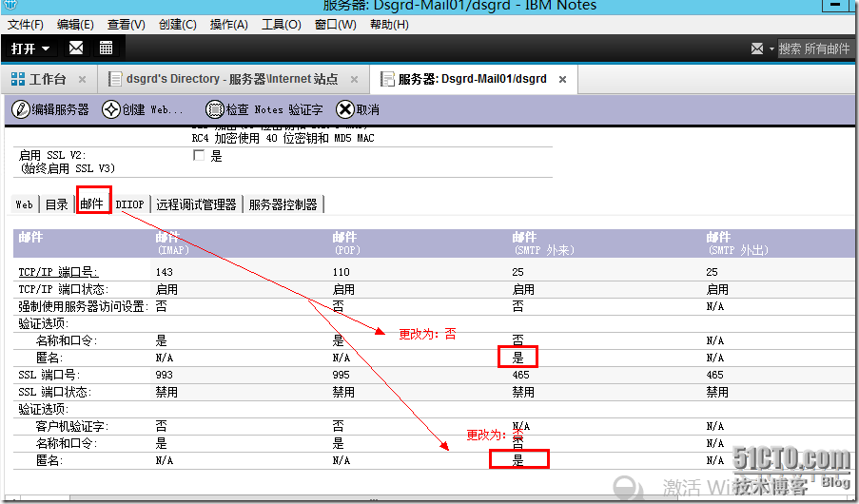This screenshot has height=504, width=859.
Task: Switch to the 服务器控制器 sub-tab
Action: click(283, 204)
